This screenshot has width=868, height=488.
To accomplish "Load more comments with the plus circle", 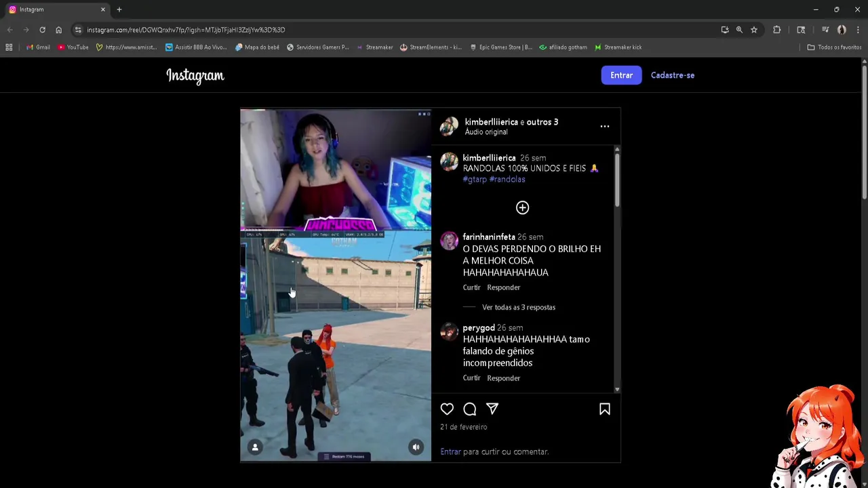I will click(522, 207).
